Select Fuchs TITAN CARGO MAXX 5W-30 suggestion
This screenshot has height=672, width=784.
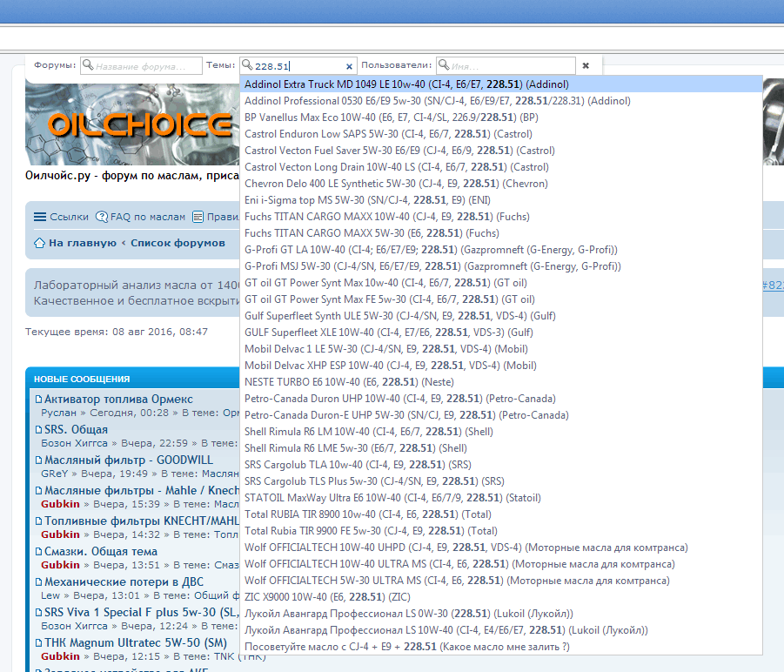click(x=501, y=232)
